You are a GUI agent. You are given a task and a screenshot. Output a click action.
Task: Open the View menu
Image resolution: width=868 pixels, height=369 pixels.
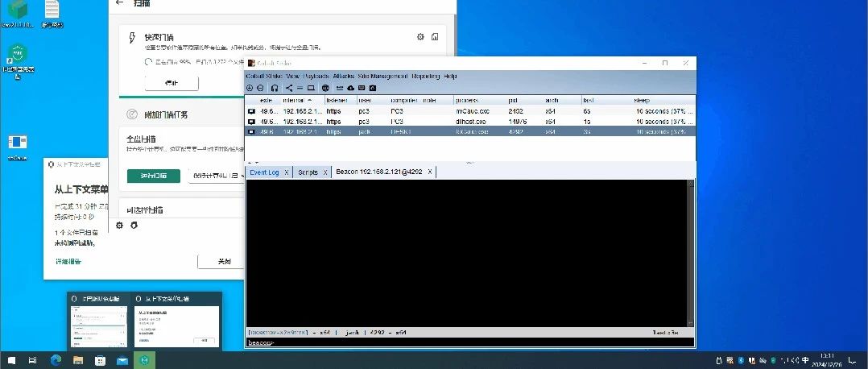[x=293, y=76]
